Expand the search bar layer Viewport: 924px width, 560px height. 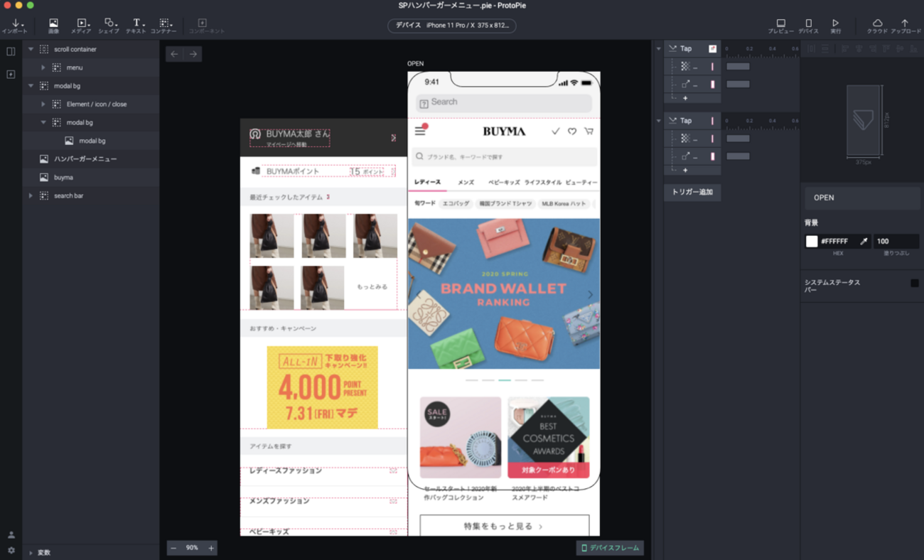31,195
